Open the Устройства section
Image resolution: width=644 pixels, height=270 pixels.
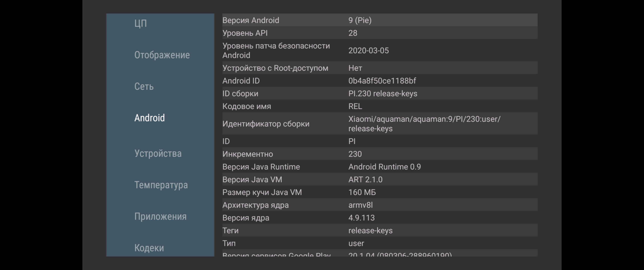158,154
